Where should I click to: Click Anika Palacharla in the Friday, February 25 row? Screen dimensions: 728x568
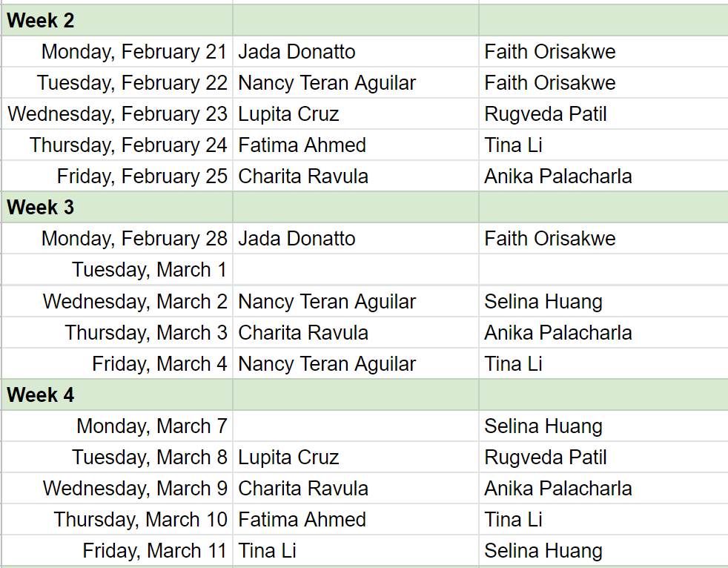pyautogui.click(x=558, y=176)
